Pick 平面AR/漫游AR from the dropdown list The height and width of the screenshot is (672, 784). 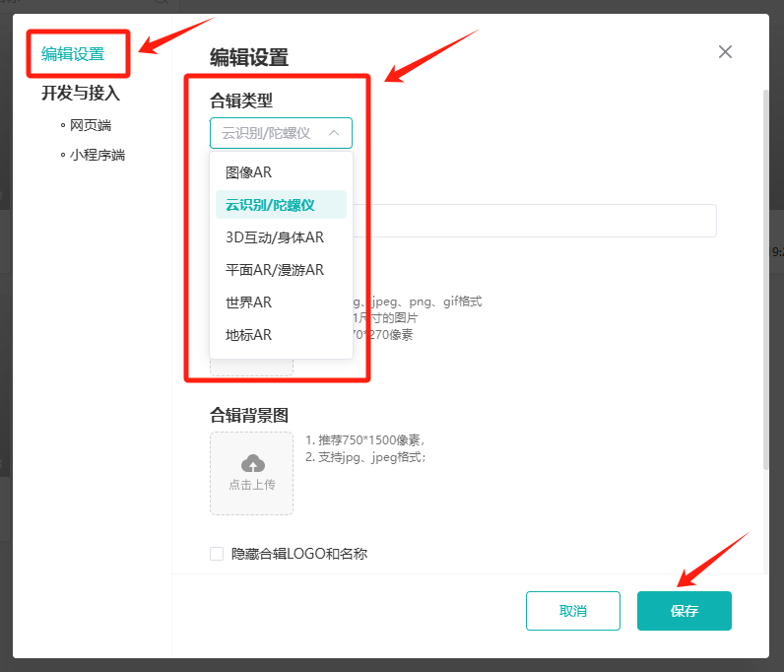275,270
